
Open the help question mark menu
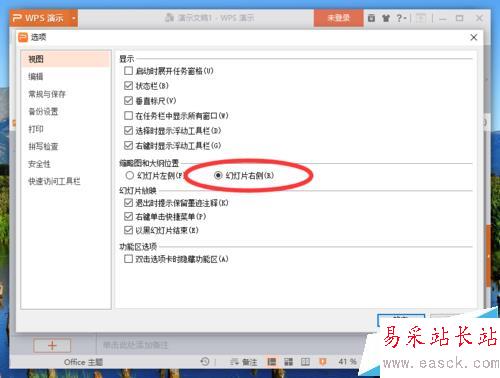coord(401,18)
